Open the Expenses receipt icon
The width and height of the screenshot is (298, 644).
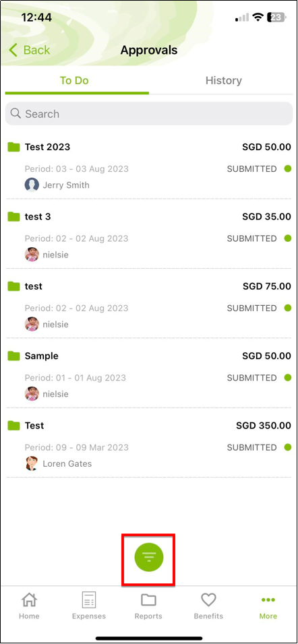[x=89, y=600]
